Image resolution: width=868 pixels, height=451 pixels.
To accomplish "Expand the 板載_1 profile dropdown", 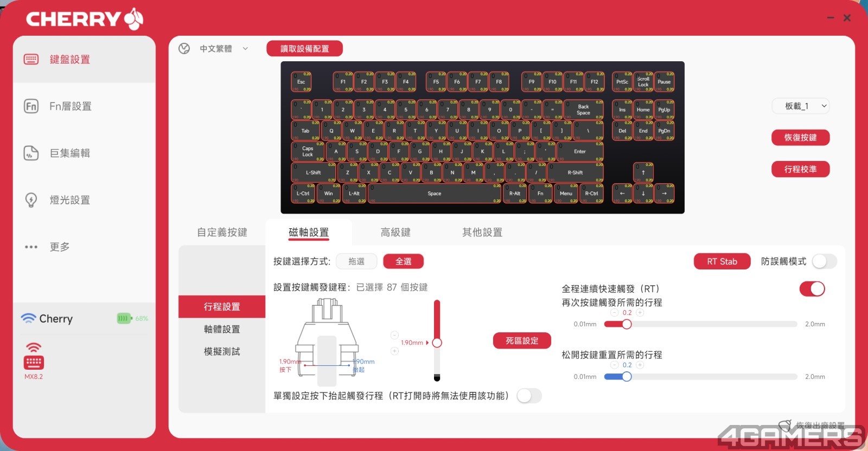I will (x=801, y=106).
